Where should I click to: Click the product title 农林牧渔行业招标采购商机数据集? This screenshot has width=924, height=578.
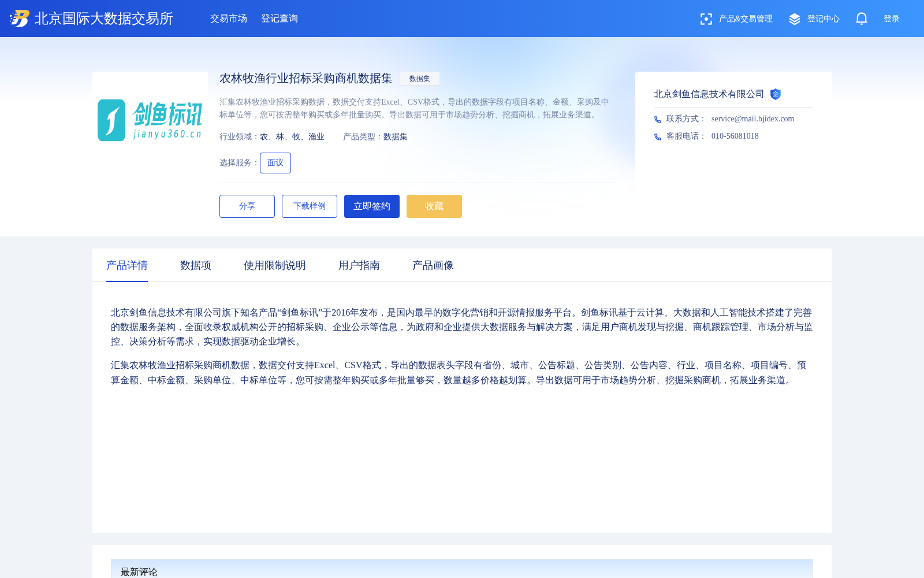pos(306,79)
